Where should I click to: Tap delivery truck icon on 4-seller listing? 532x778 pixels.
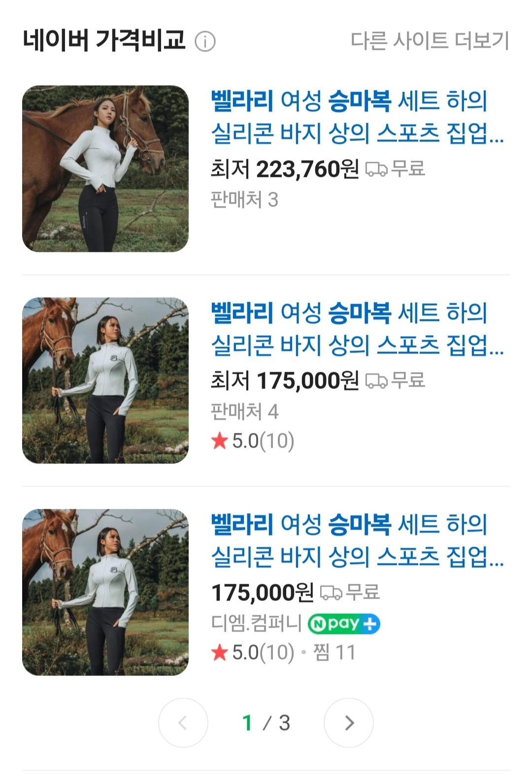[376, 381]
